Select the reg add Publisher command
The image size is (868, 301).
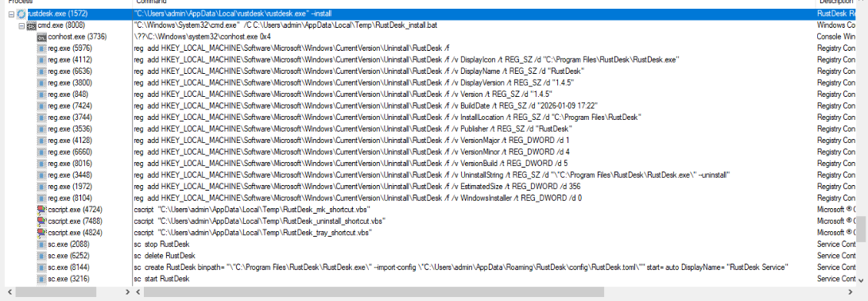[353, 129]
